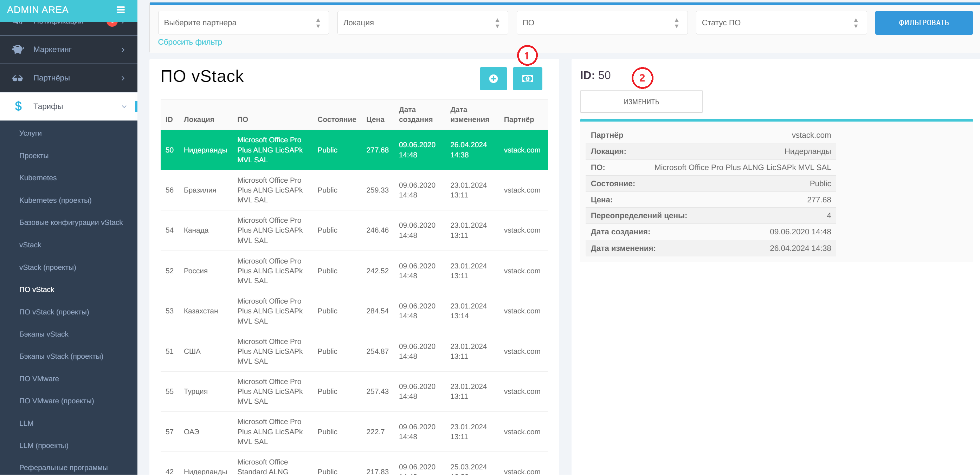Open LLM sidebar item
The height and width of the screenshot is (475, 980).
pyautogui.click(x=26, y=423)
